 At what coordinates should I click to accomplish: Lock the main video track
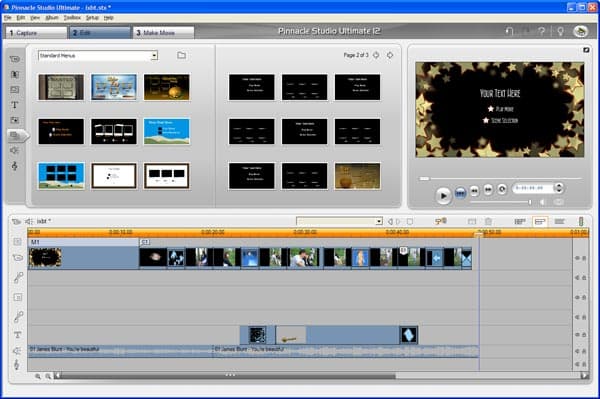584,258
